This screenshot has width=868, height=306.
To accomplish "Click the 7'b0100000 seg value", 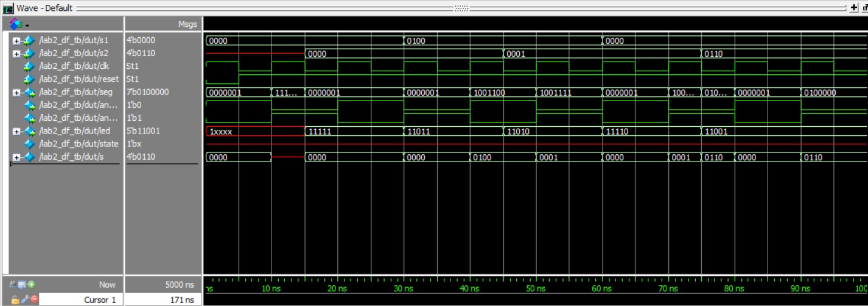I will (147, 92).
